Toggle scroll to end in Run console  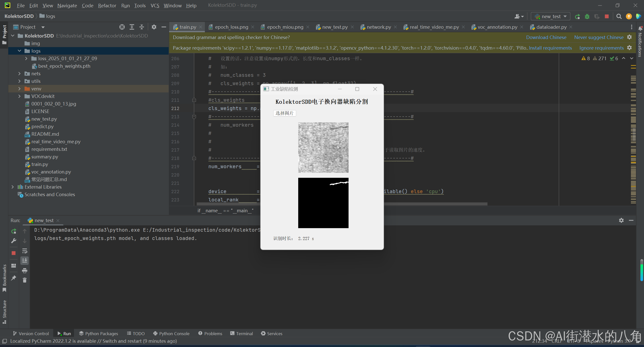pyautogui.click(x=25, y=261)
